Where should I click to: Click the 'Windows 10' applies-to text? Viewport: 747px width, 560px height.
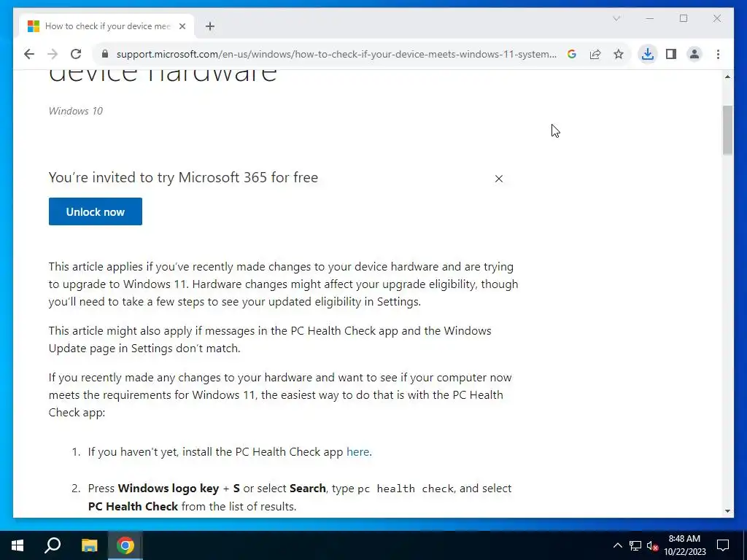pyautogui.click(x=75, y=111)
